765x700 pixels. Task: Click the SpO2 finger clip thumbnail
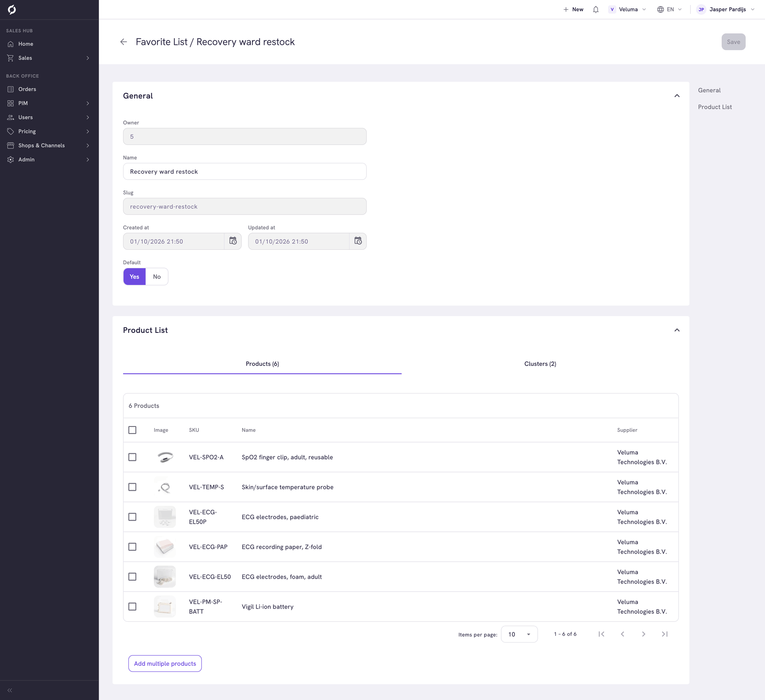pos(165,457)
